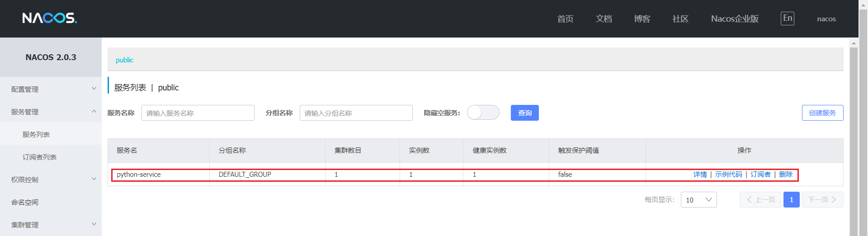The image size is (868, 236).
Task: Delete python-service via 删除 link
Action: pos(786,175)
